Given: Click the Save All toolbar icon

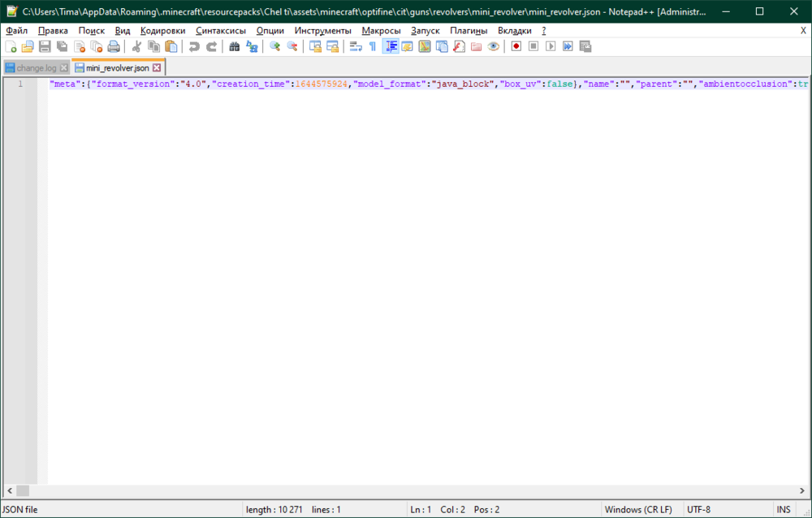Looking at the screenshot, I should pyautogui.click(x=63, y=46).
